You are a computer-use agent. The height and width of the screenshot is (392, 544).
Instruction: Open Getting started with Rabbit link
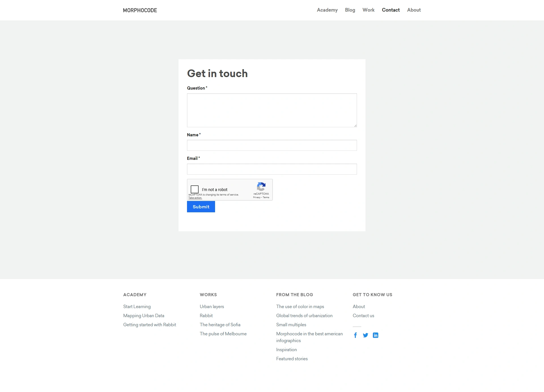[x=150, y=325]
